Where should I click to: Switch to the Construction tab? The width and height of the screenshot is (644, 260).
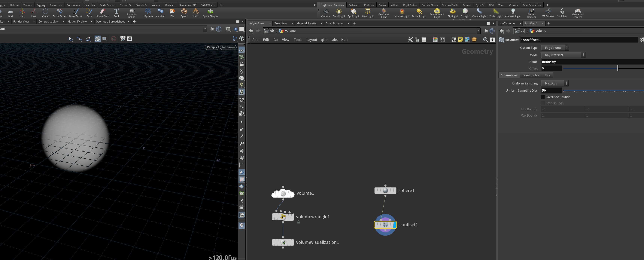(531, 75)
